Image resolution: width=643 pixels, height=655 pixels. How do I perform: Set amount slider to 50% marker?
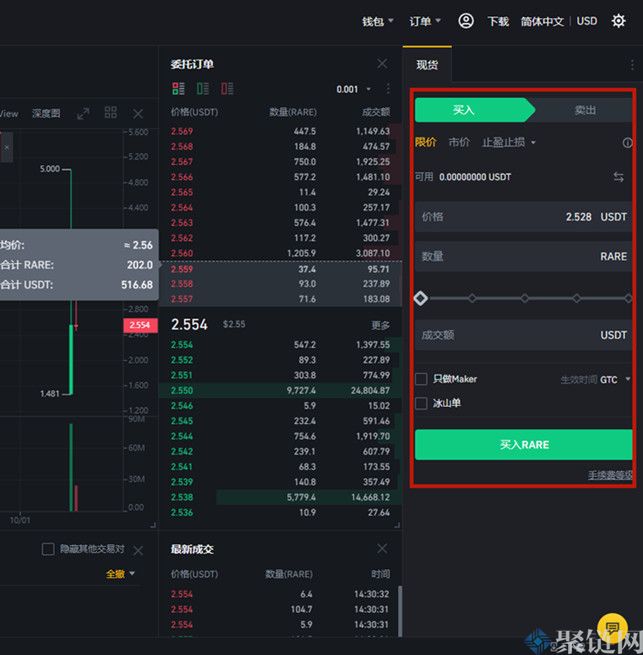tap(525, 298)
